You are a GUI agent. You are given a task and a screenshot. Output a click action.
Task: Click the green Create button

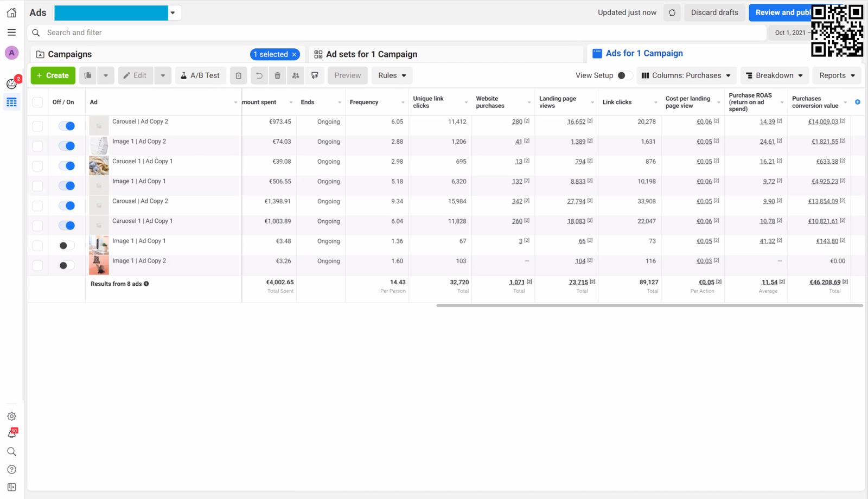pyautogui.click(x=53, y=75)
